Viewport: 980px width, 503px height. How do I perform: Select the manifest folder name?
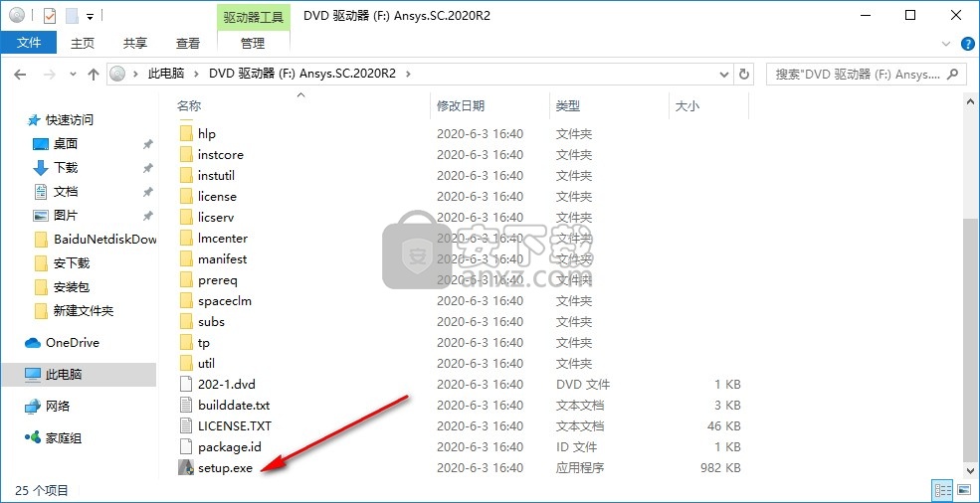[x=222, y=258]
